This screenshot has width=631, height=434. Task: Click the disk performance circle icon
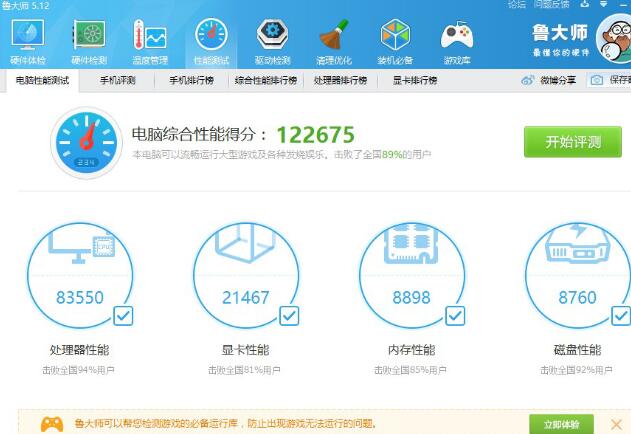tap(578, 275)
